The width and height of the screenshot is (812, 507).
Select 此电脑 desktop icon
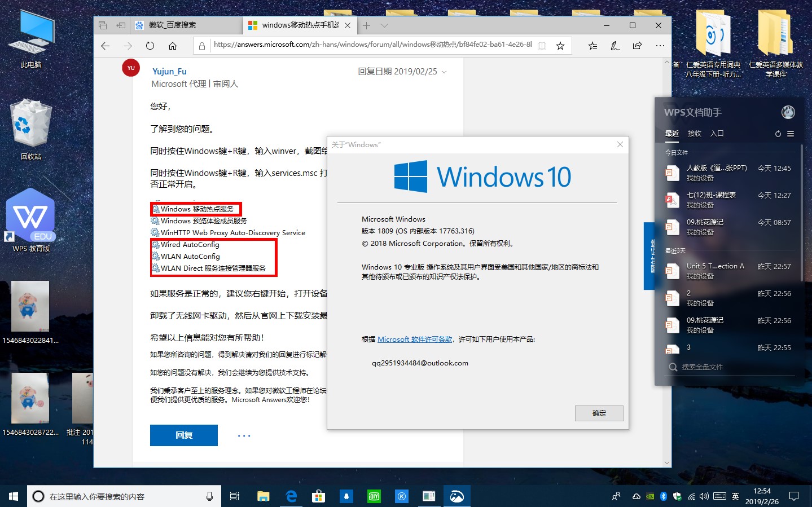(x=31, y=38)
